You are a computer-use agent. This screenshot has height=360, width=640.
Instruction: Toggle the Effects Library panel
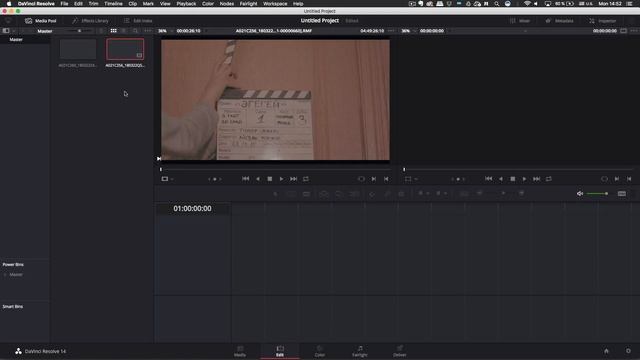tap(90, 21)
